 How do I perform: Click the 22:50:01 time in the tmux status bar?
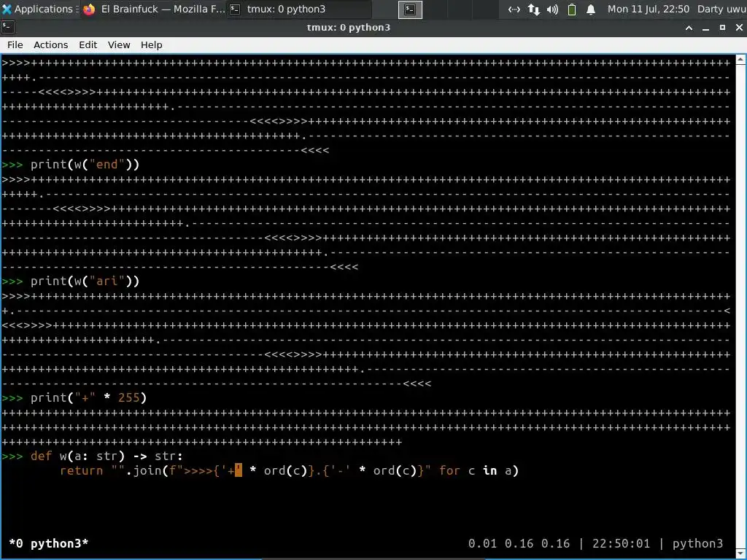(x=621, y=543)
